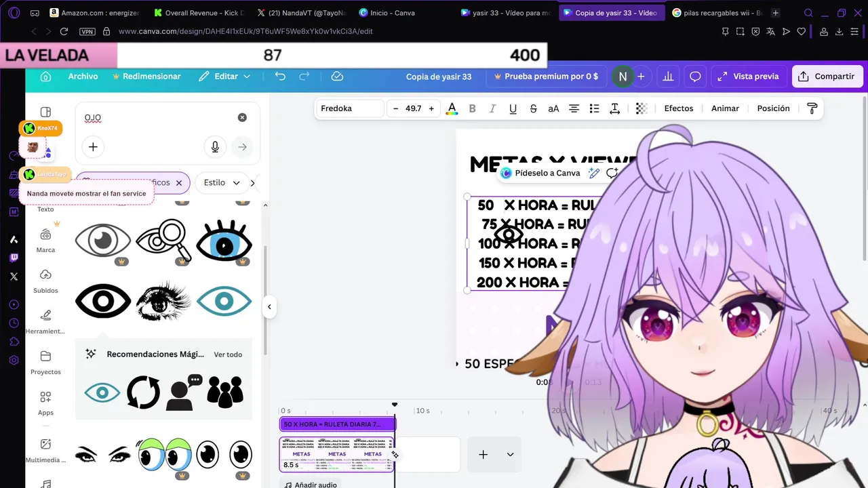Click the OJO search input
The image size is (868, 488).
click(x=156, y=118)
